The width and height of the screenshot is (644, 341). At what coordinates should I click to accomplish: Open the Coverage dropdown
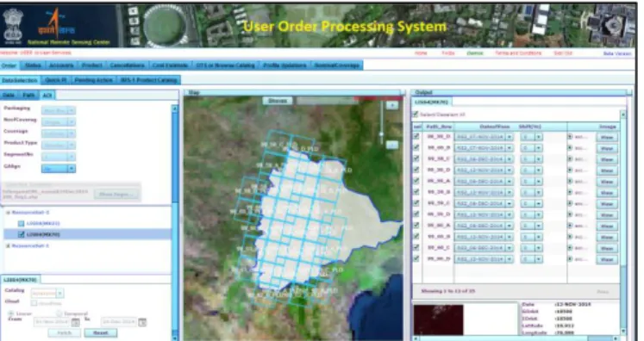[x=59, y=133]
